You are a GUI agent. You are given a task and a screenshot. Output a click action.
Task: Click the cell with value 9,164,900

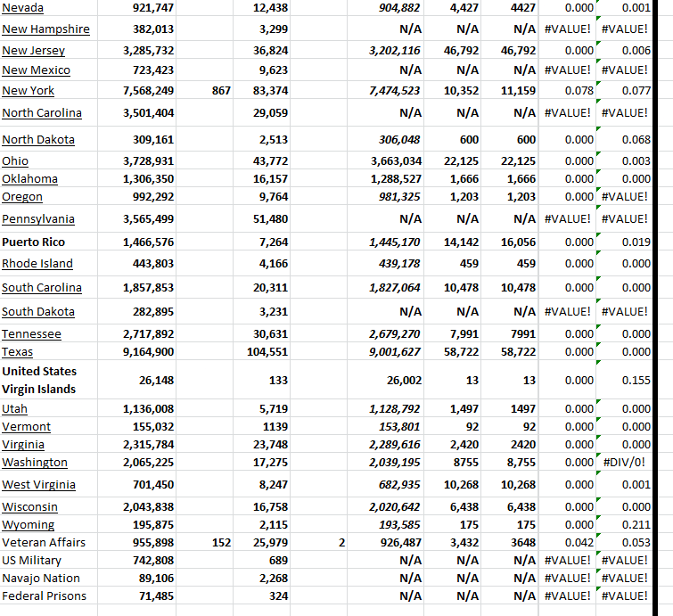[148, 351]
